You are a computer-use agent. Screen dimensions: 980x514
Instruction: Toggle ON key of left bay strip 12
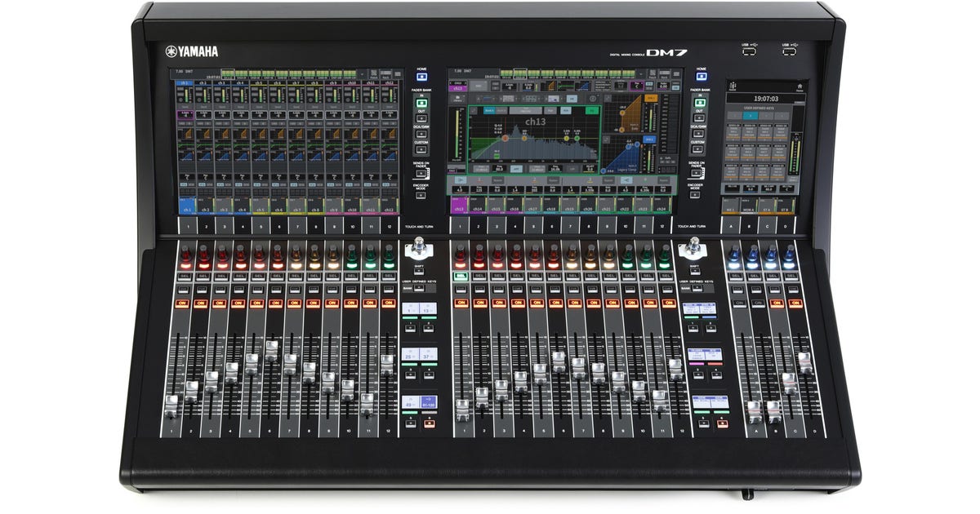389,304
